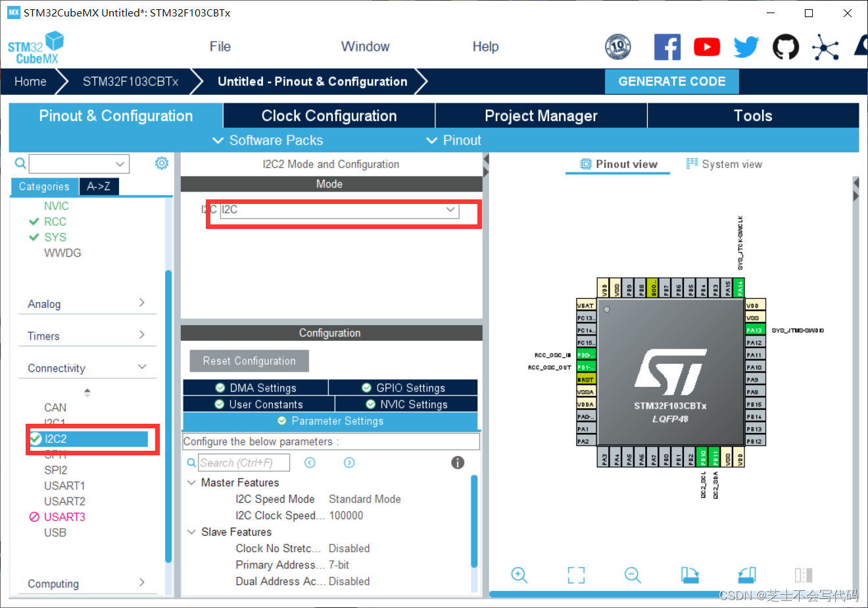Open the Facebook link icon

pyautogui.click(x=667, y=47)
